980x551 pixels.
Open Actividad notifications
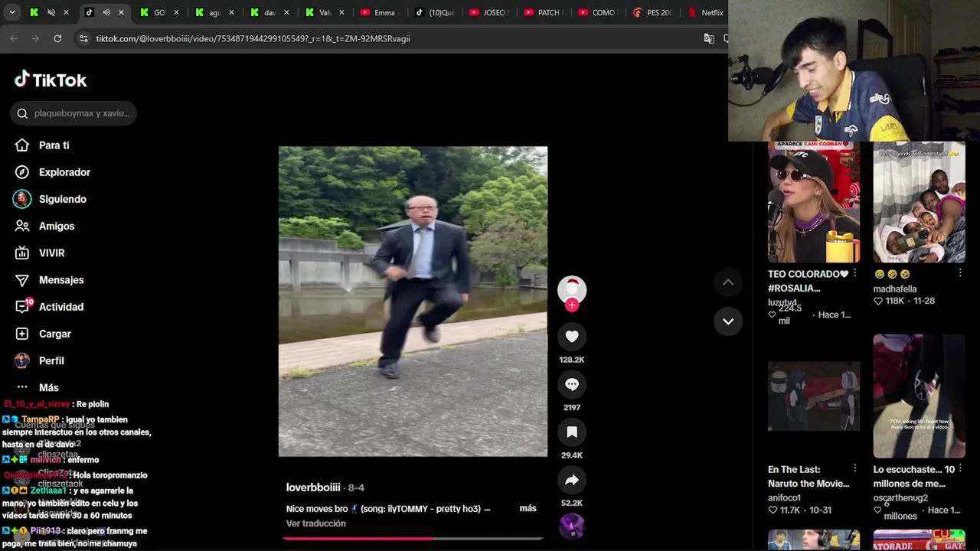click(61, 307)
